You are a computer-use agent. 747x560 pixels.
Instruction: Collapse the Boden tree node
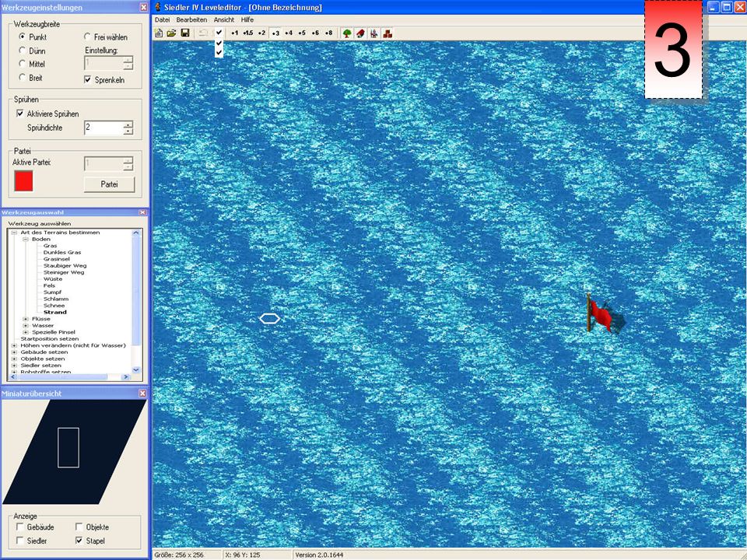(x=26, y=239)
